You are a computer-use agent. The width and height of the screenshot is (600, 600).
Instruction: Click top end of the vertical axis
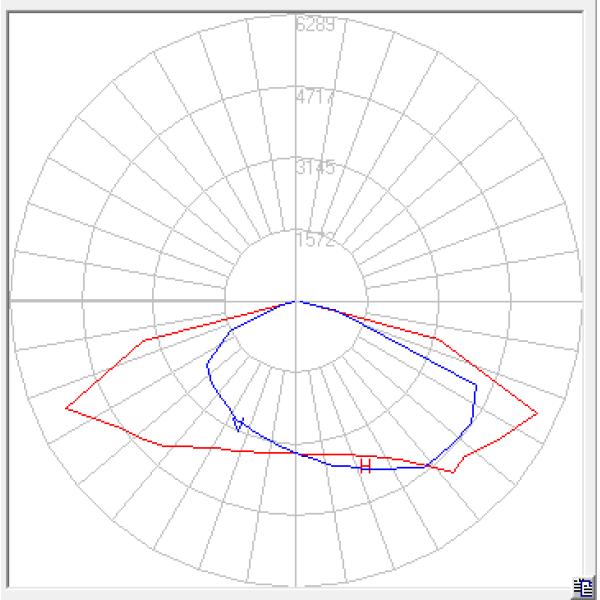[x=296, y=17]
